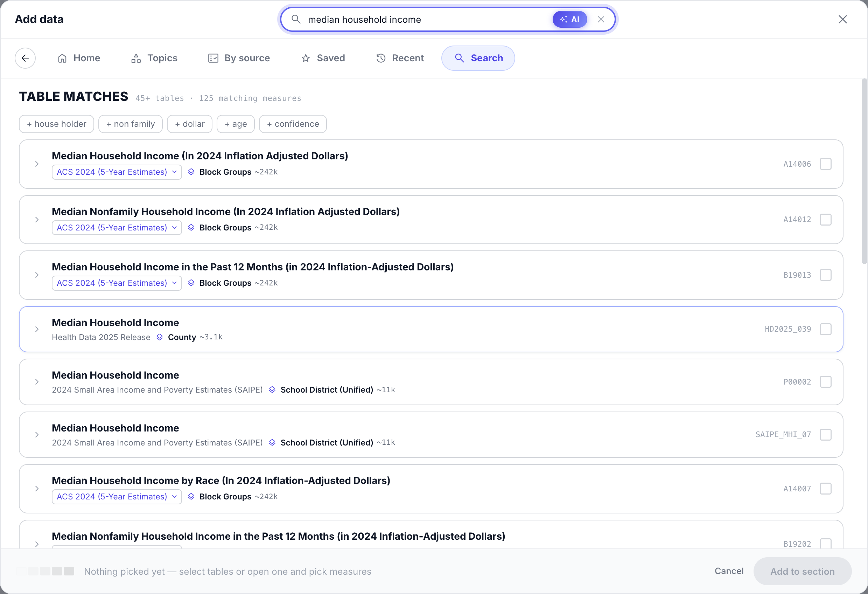Expand the B19013 Past 12 Months row
Image resolution: width=868 pixels, height=594 pixels.
pyautogui.click(x=37, y=275)
